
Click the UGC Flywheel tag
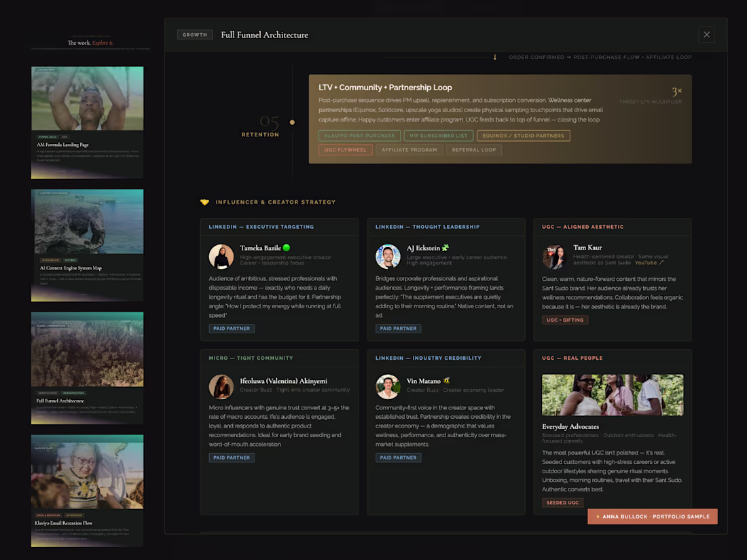coord(346,149)
